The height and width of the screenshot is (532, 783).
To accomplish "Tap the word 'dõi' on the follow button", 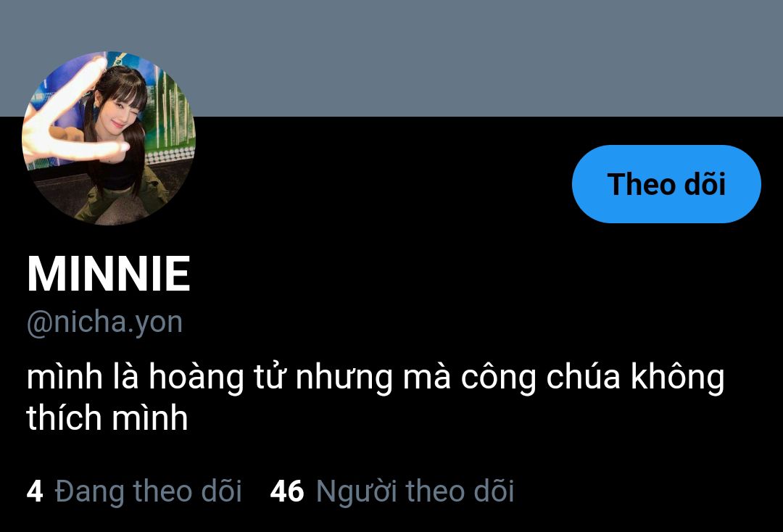I will tap(705, 184).
